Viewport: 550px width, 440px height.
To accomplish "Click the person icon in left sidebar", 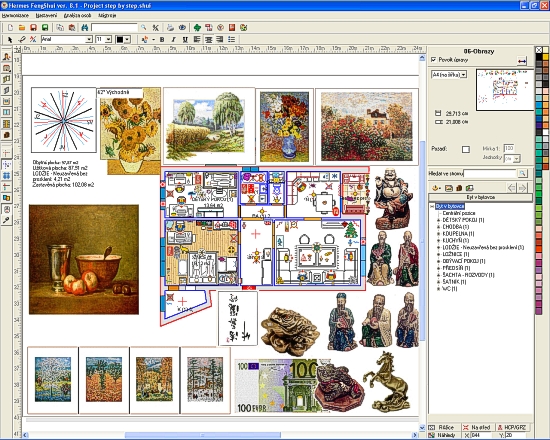I will [6, 56].
